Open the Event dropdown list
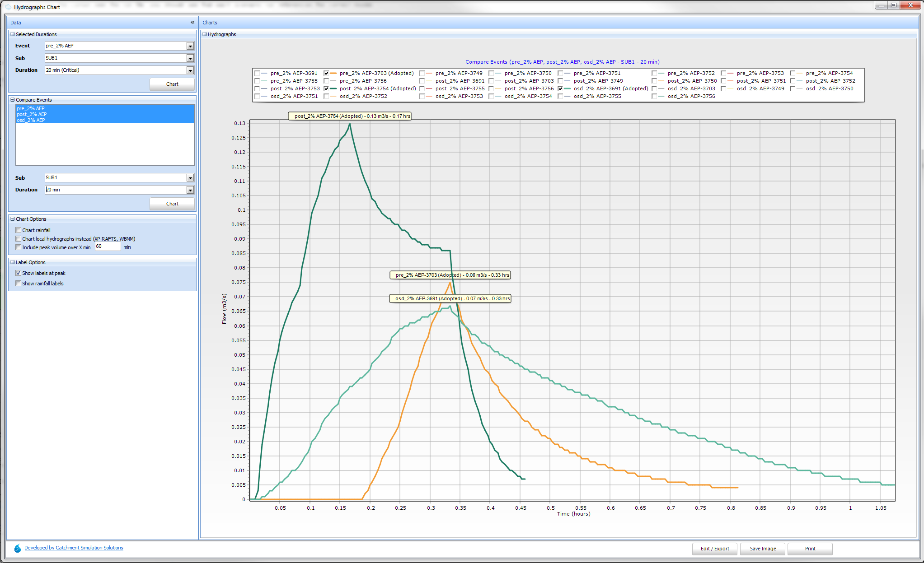 click(x=190, y=46)
